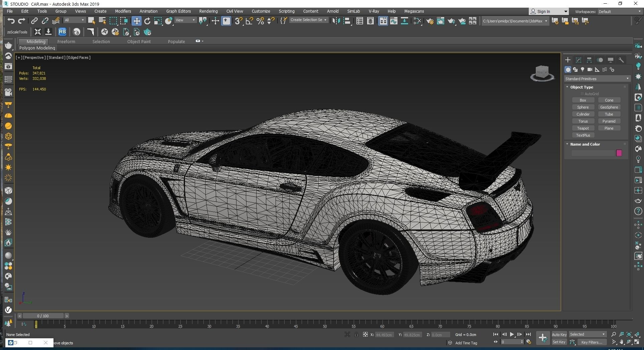Click the TextPlus object button
Screen dimensions: 644x350
pos(583,135)
